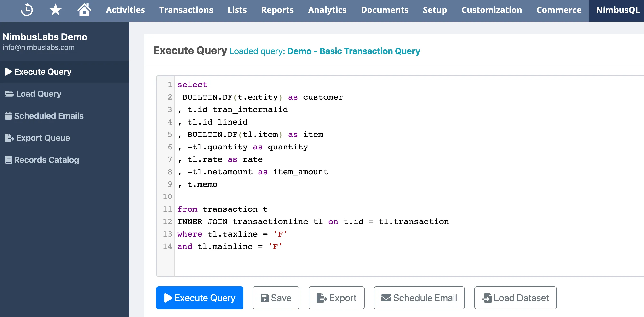Open the Analytics menu

point(327,10)
